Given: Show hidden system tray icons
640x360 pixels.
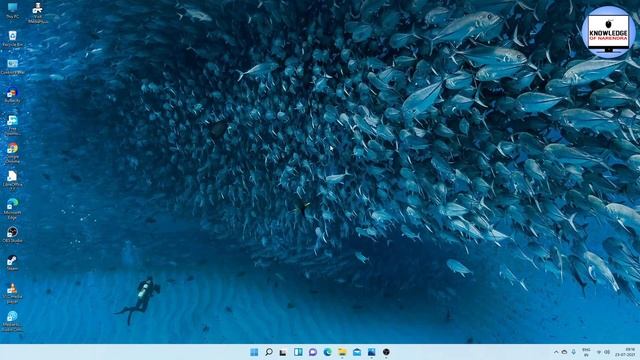Looking at the screenshot, I should coord(556,352).
